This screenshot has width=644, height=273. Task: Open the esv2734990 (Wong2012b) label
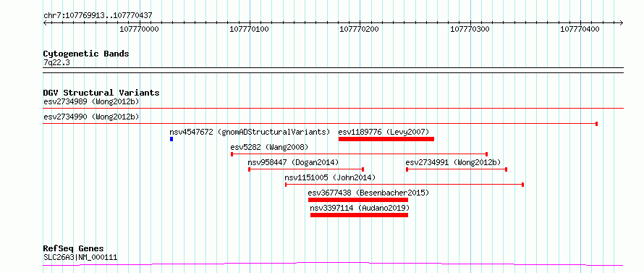click(x=91, y=117)
